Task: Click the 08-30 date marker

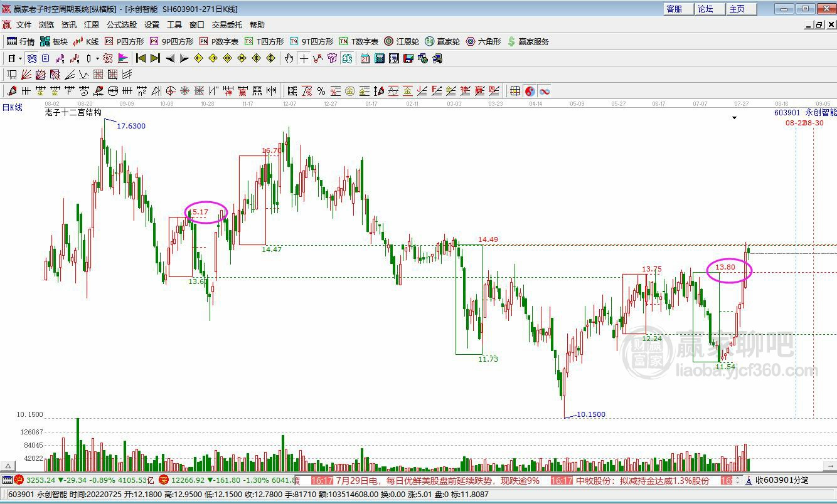Action: click(814, 123)
